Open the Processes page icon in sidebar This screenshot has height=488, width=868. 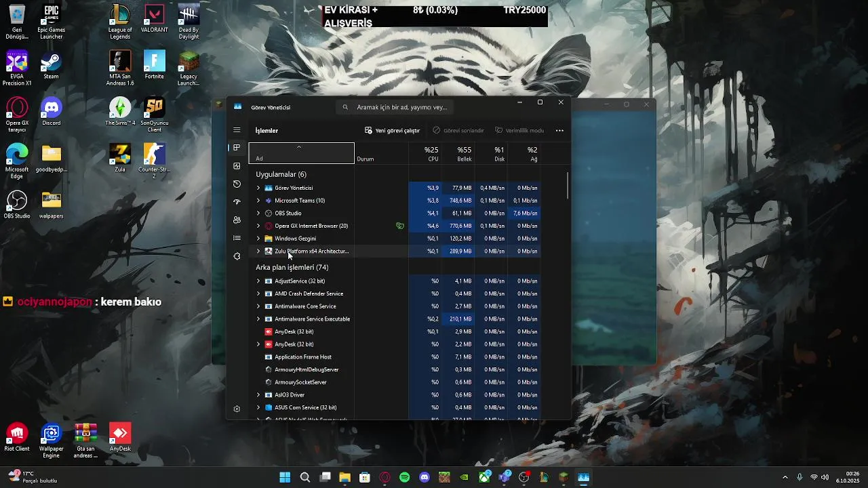pyautogui.click(x=237, y=148)
